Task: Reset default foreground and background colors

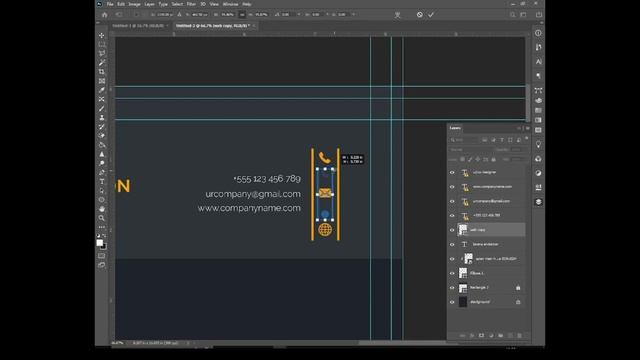Action: (x=98, y=236)
